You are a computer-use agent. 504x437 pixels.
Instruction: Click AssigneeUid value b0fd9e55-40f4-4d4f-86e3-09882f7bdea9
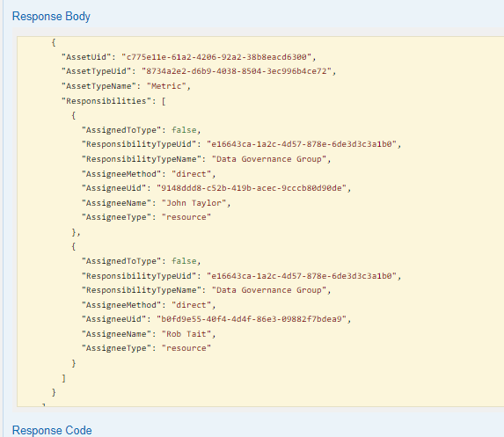pos(252,319)
